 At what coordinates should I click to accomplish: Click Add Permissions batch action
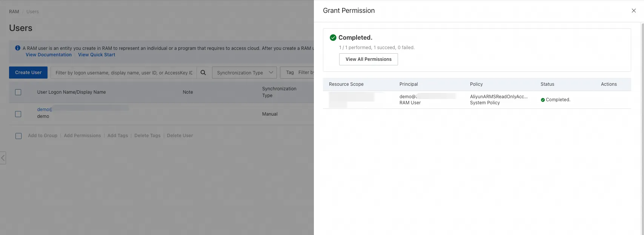pos(82,136)
